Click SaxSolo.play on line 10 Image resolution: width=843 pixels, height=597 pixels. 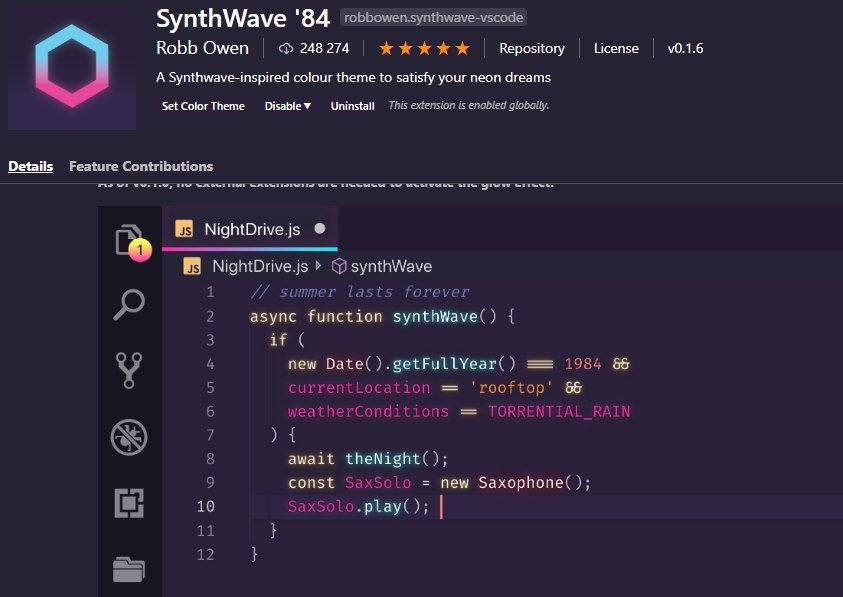click(345, 507)
